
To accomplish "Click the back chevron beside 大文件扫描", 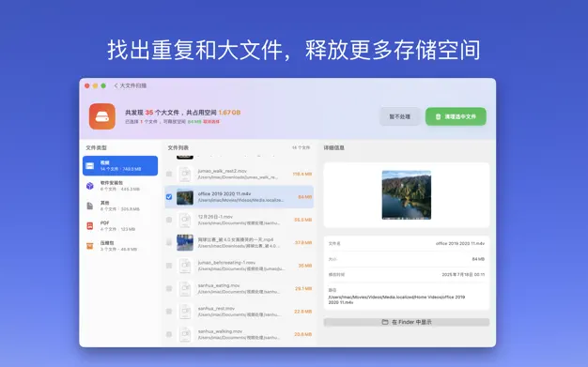I will (x=116, y=85).
